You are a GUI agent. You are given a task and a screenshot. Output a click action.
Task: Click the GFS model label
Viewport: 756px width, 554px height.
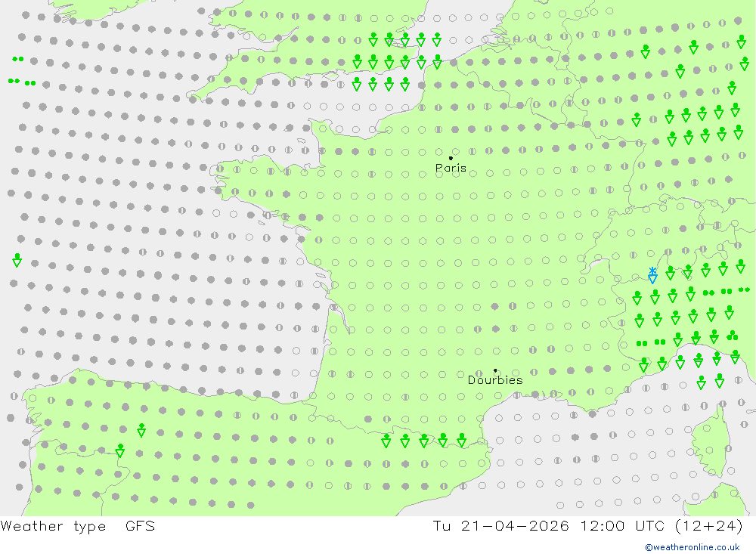141,525
